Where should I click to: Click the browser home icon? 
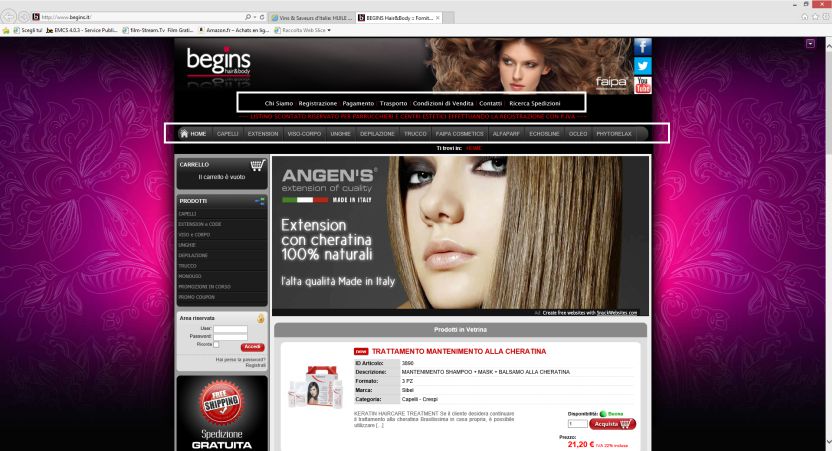pyautogui.click(x=804, y=17)
